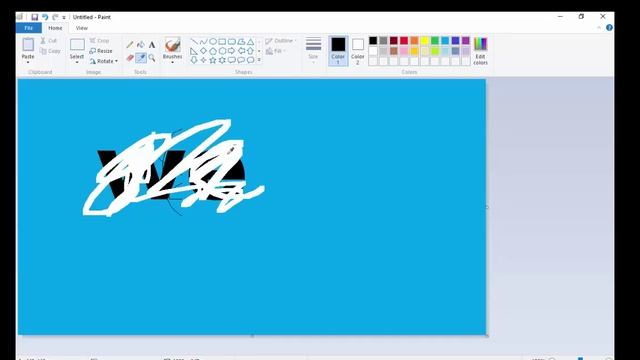
Task: Open the Edit colors dialog
Action: (480, 51)
